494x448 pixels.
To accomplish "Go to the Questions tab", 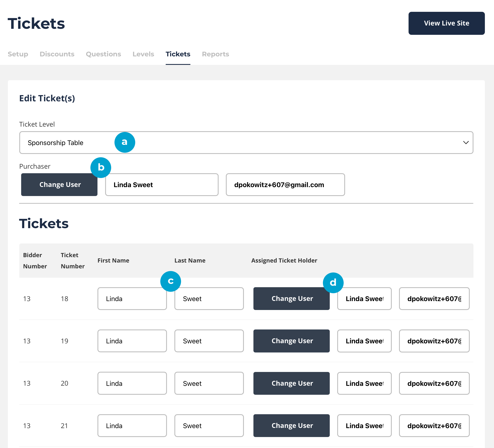I will tap(103, 54).
